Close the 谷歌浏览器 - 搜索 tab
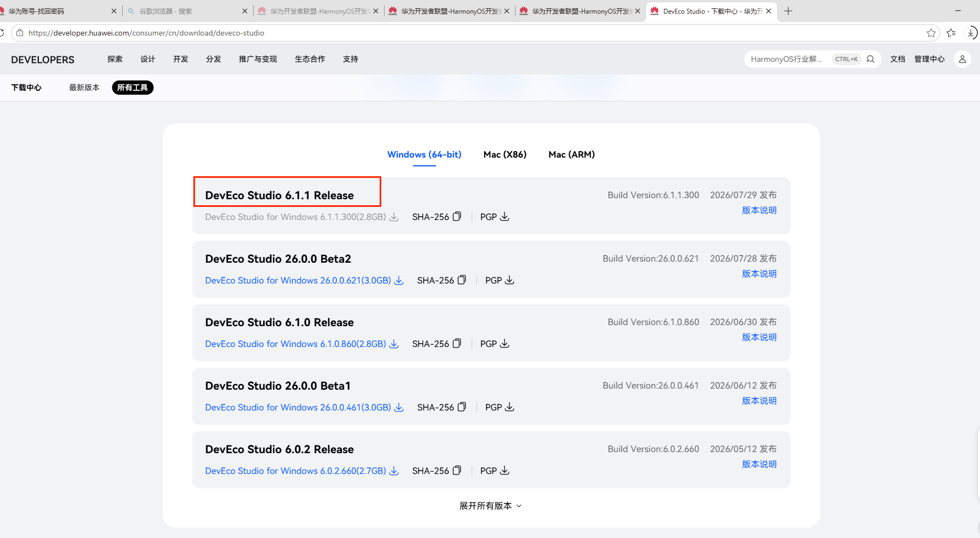The width and height of the screenshot is (980, 538). pos(245,11)
